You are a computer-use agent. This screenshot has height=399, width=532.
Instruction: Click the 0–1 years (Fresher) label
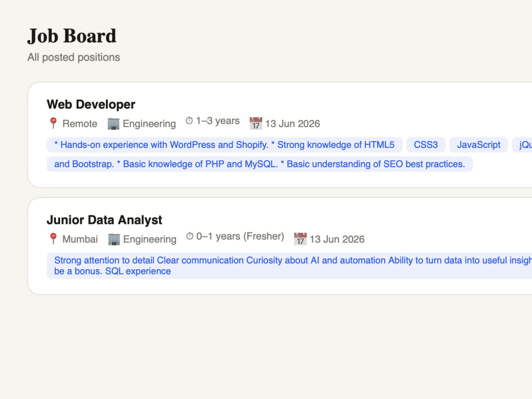point(240,236)
